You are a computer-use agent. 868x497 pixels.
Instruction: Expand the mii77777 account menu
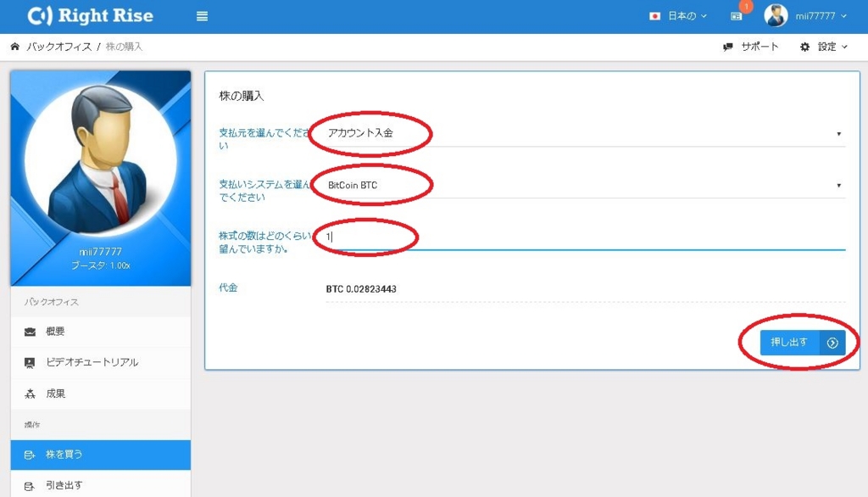point(821,16)
